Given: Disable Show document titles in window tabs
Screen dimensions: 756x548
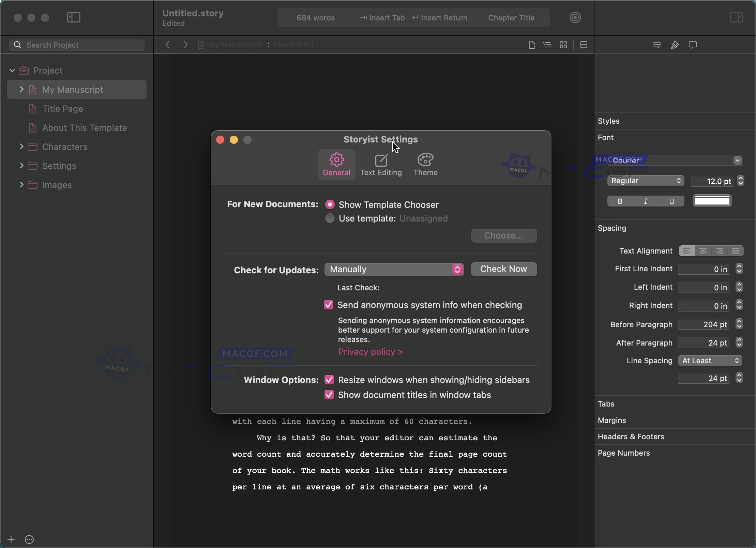Looking at the screenshot, I should pyautogui.click(x=329, y=395).
